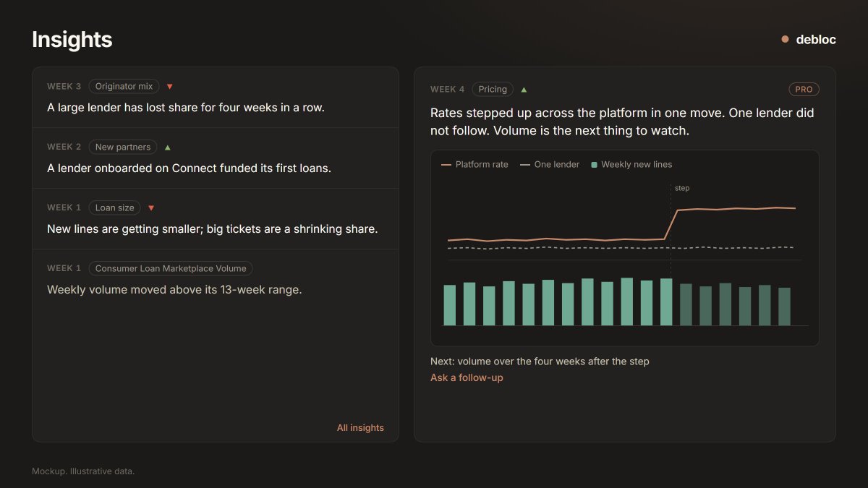The height and width of the screenshot is (488, 868).
Task: Click the One lender legend entry
Action: 550,165
